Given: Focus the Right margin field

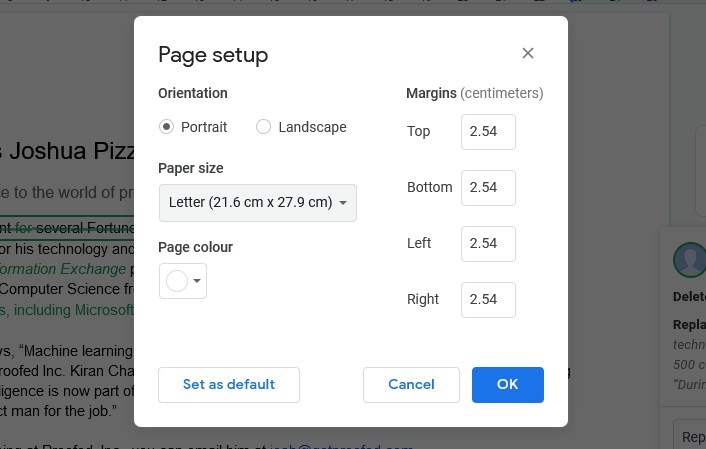Looking at the screenshot, I should coord(488,300).
